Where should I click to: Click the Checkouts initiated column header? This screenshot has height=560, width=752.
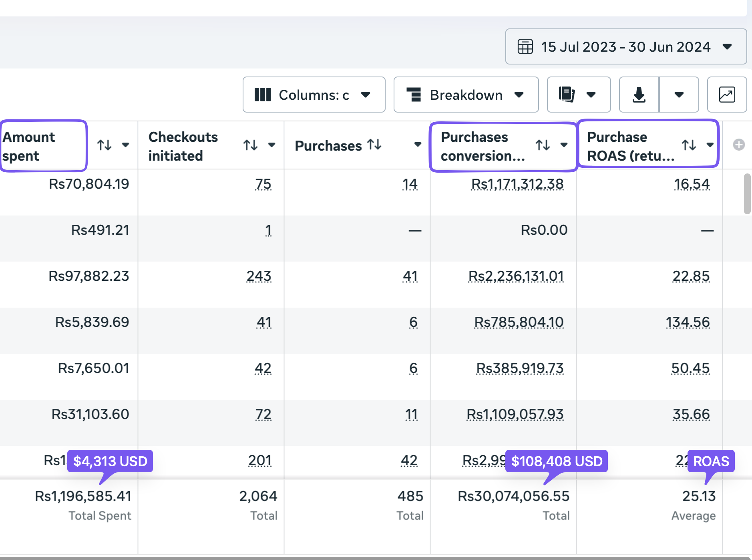point(183,146)
